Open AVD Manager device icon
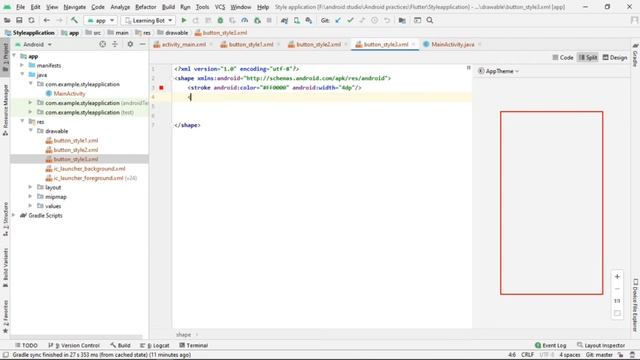The image size is (640, 360). 297,20
